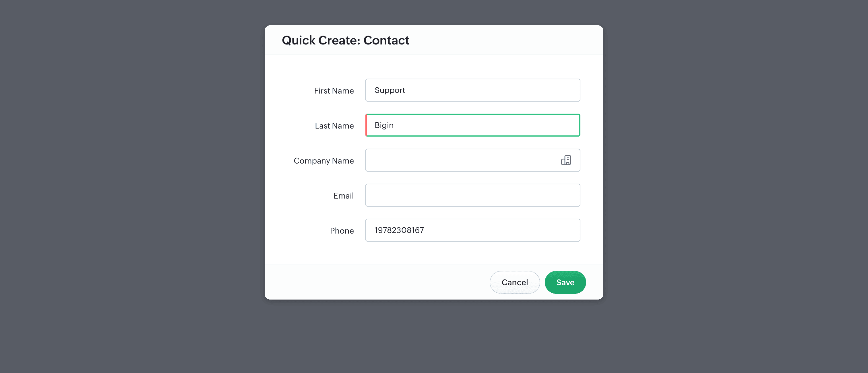Place cursor on the "Bigin" text

tap(384, 125)
